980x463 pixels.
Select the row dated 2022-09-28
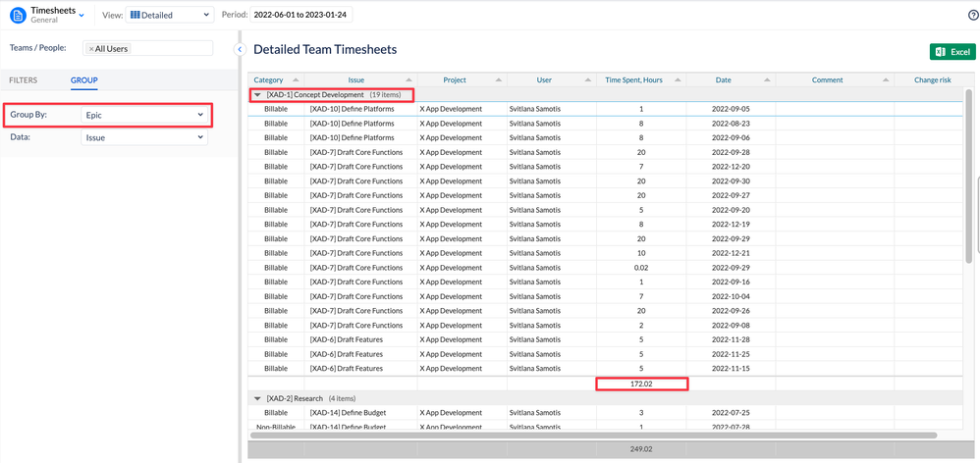click(605, 152)
